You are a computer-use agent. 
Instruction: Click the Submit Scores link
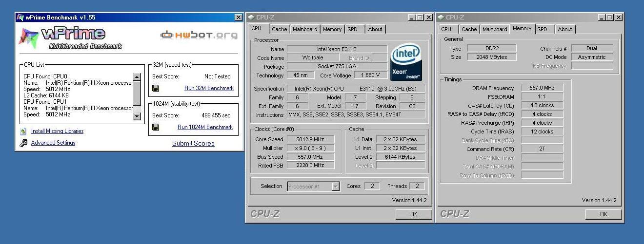[x=193, y=143]
